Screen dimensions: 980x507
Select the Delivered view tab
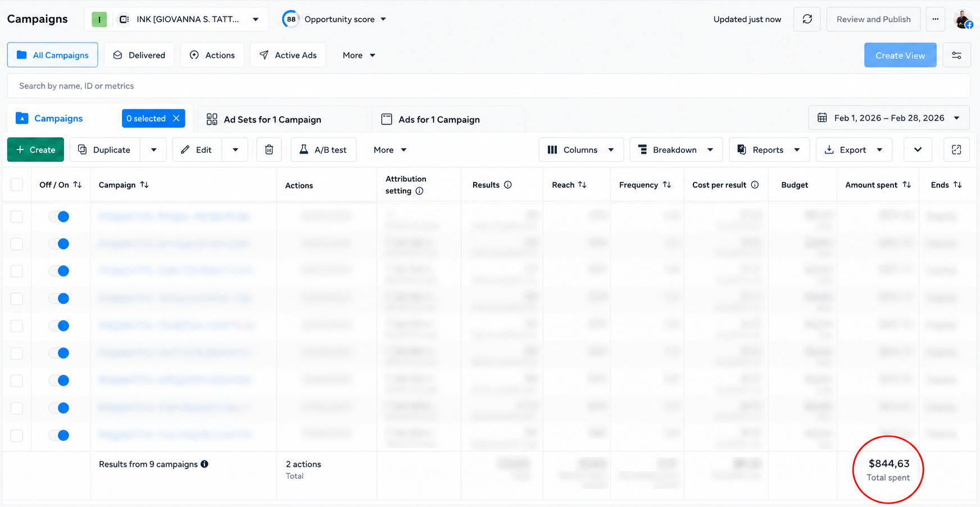139,55
